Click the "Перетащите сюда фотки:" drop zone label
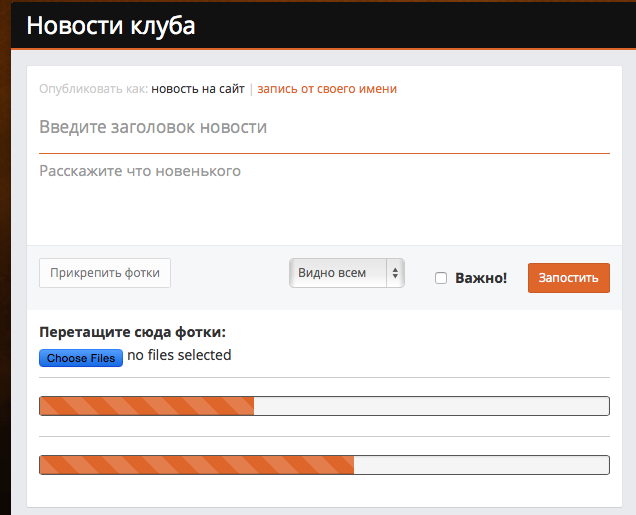Screen dimensions: 636x515 [132, 332]
